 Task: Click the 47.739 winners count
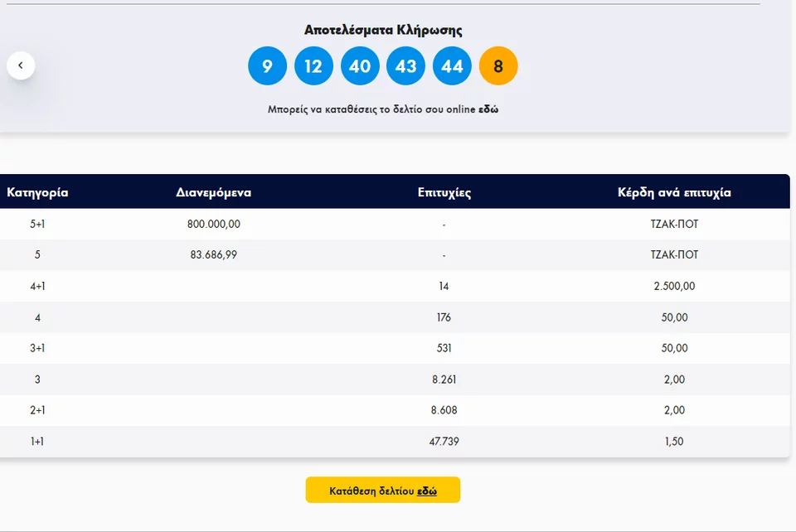tap(444, 441)
